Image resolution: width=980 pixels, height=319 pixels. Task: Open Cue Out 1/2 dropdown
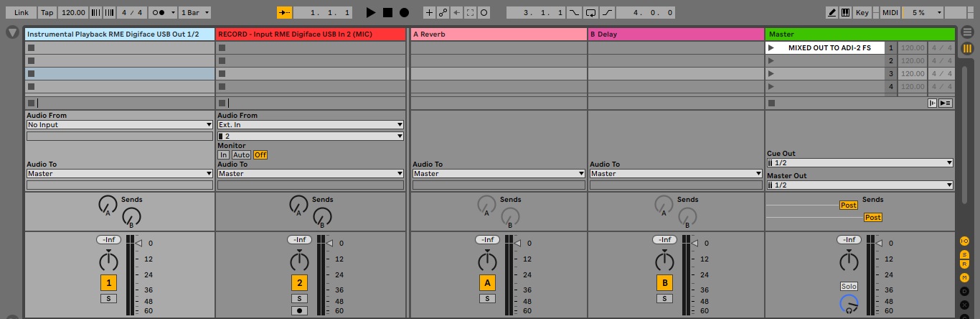click(x=860, y=163)
